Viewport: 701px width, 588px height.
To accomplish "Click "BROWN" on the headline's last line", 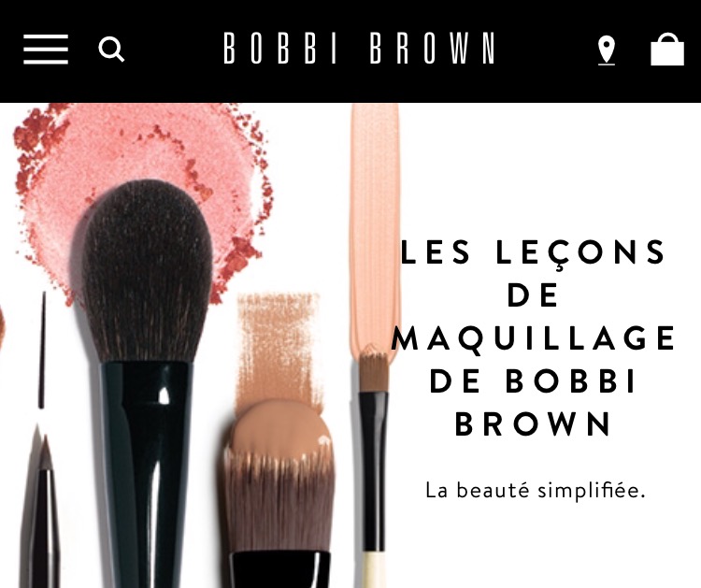I will click(x=533, y=423).
